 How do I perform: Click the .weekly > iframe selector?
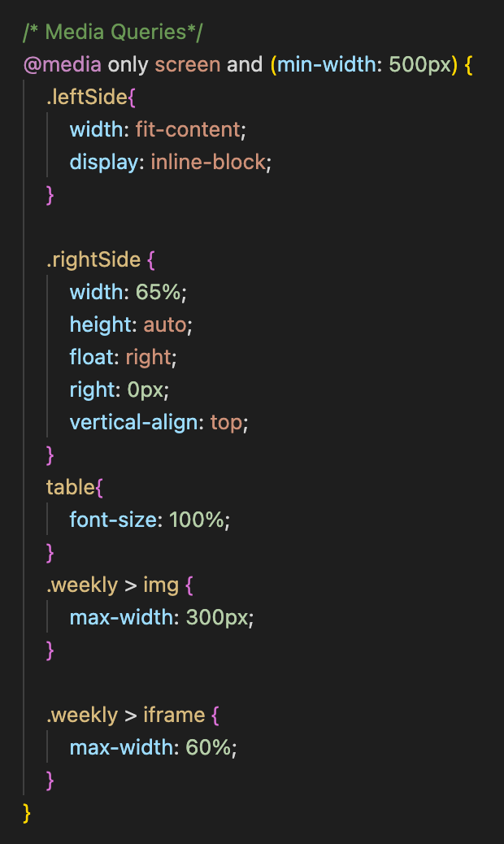tap(125, 716)
